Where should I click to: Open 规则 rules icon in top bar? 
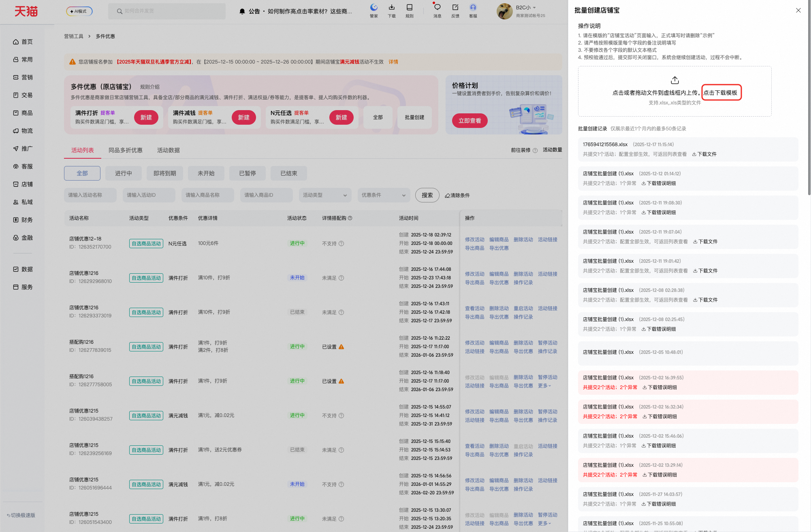tap(409, 7)
